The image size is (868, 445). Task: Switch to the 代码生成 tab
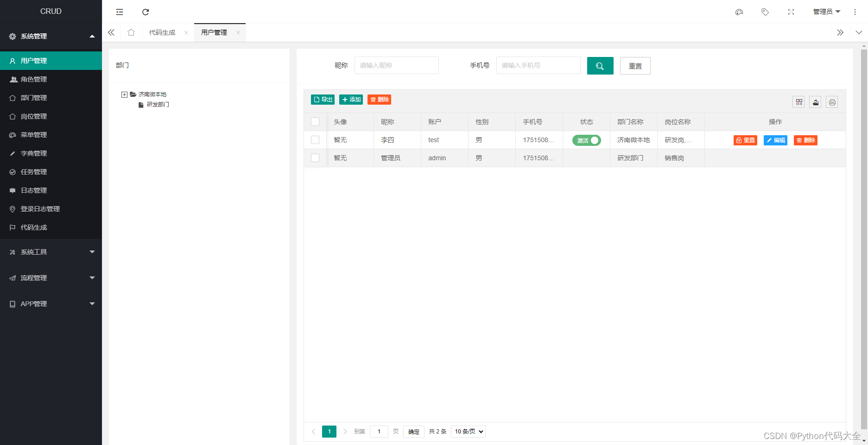tap(161, 32)
